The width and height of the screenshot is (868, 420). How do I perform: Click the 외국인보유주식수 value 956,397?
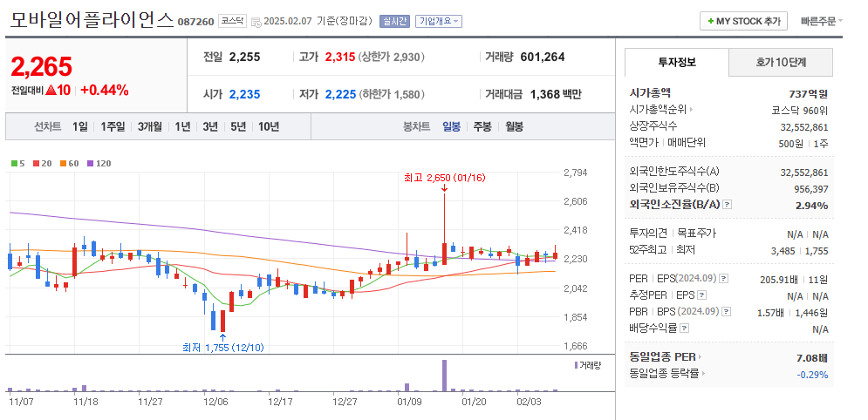click(811, 189)
